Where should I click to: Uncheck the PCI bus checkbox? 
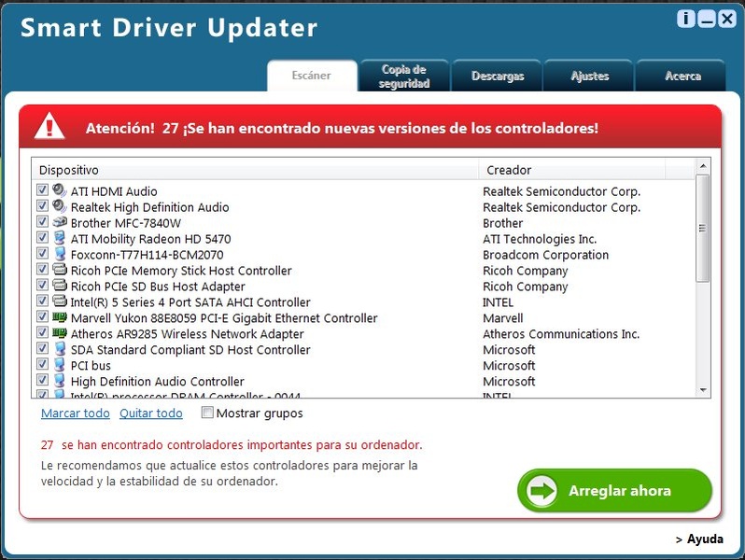pos(42,364)
